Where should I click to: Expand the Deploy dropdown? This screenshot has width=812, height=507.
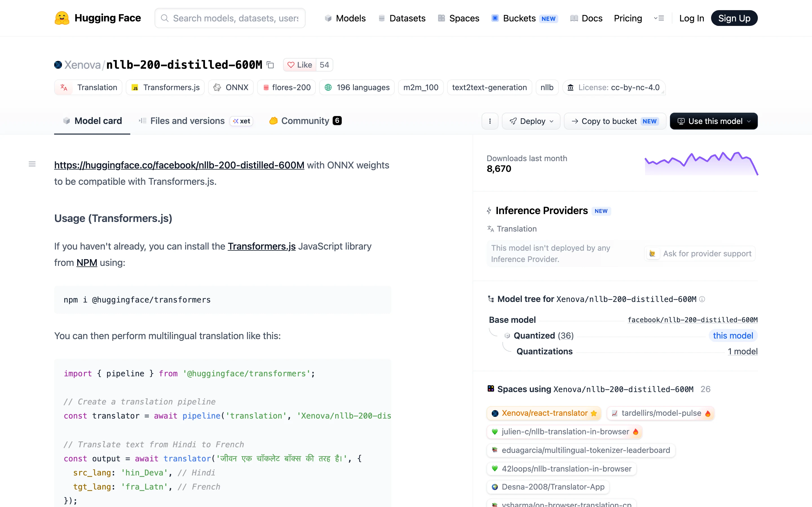click(x=531, y=121)
